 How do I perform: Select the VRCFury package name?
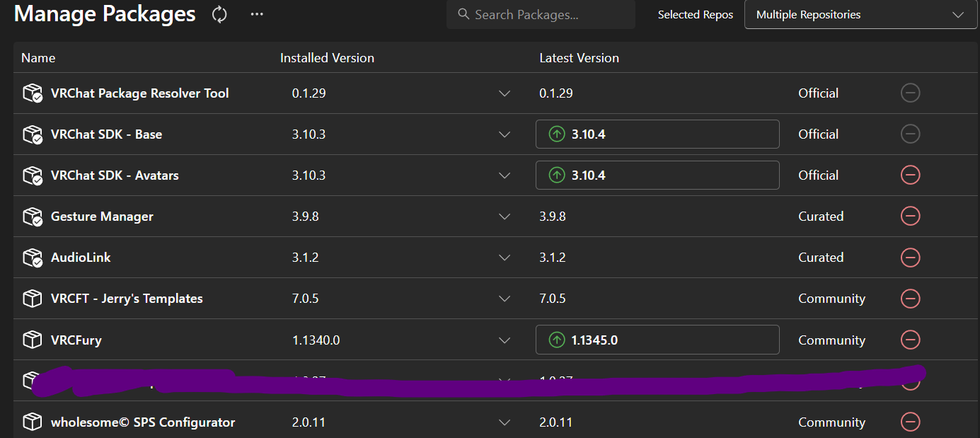76,340
